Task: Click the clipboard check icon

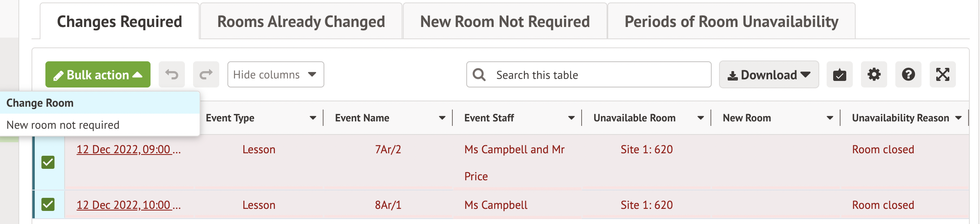Action: (839, 75)
